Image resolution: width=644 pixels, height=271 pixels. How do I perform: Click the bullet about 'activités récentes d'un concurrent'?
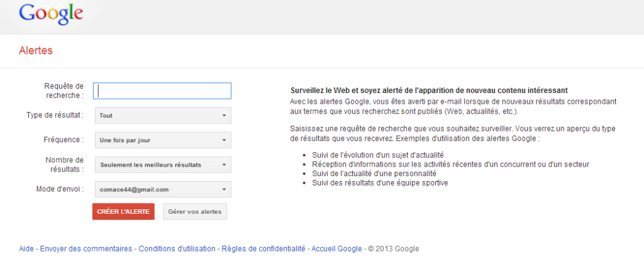450,164
